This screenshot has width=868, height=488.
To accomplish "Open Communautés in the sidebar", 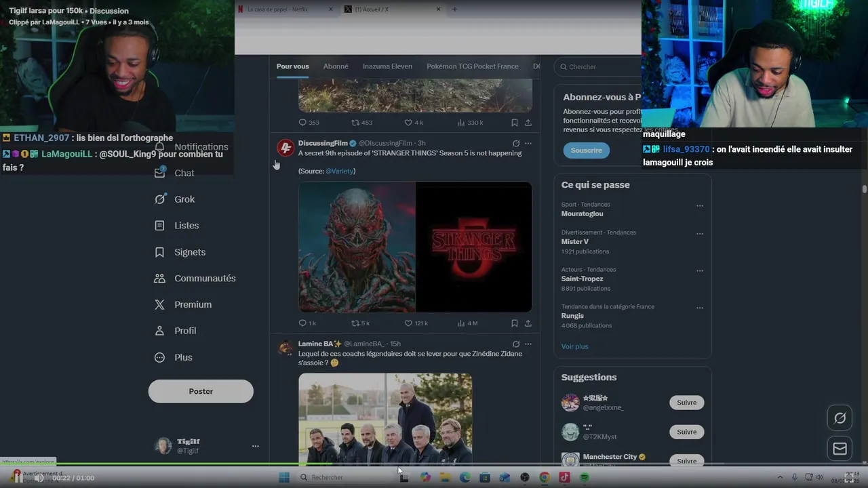I will click(x=195, y=279).
